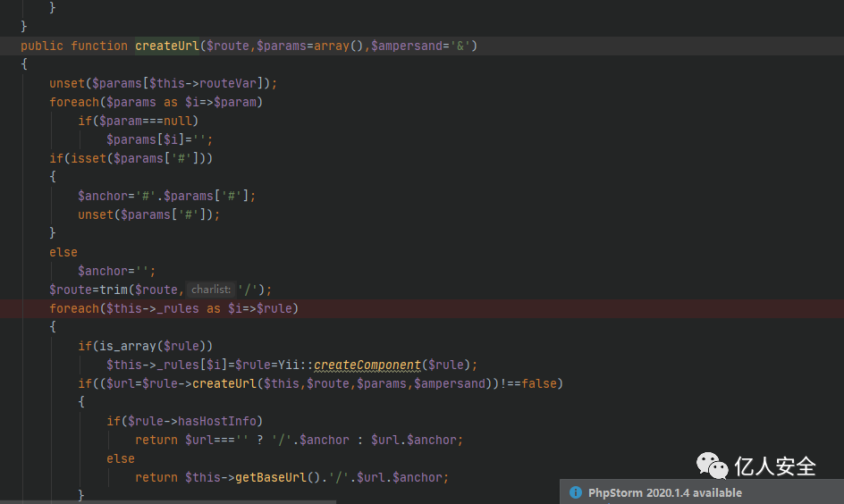Click the underlined createComponent method call
The height and width of the screenshot is (504, 844).
[x=367, y=365]
